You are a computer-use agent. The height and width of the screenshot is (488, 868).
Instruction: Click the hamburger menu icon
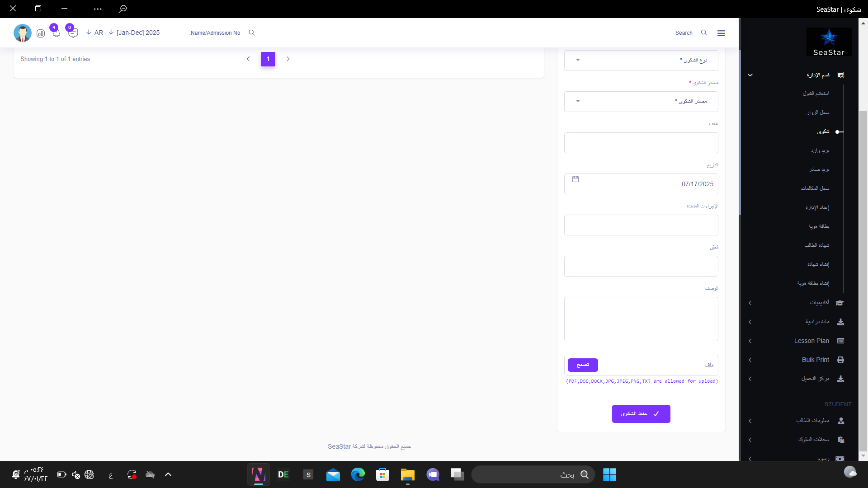click(721, 33)
